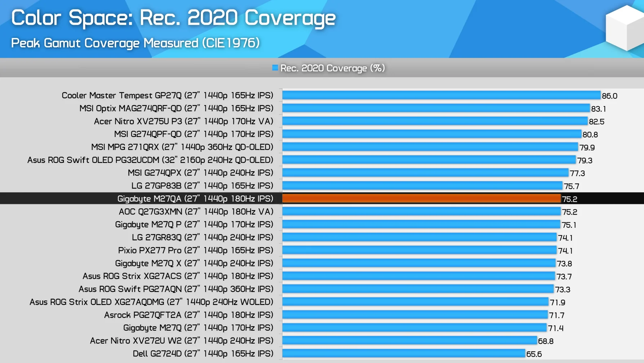Click the 79.9 value

(x=587, y=147)
